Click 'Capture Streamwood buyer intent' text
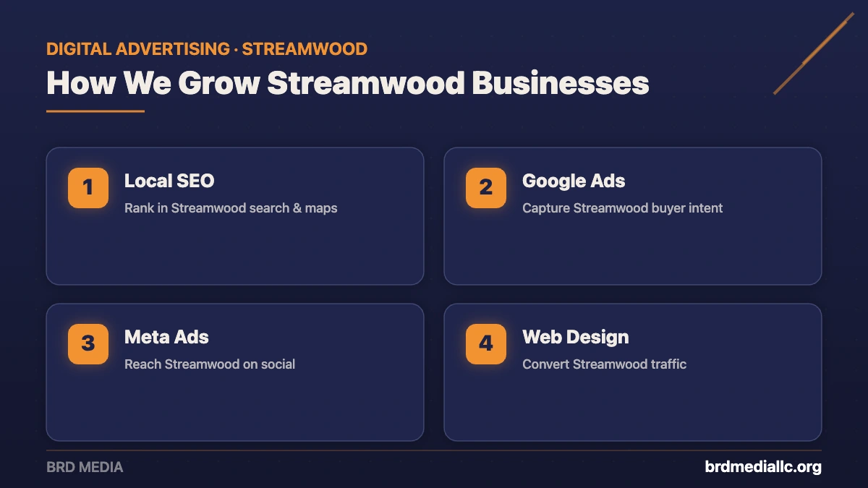The width and height of the screenshot is (868, 488). click(x=623, y=208)
